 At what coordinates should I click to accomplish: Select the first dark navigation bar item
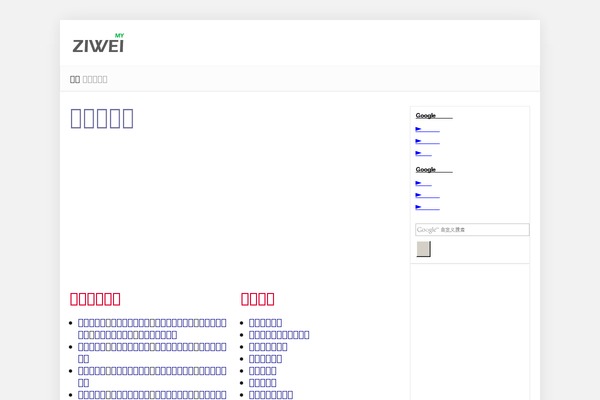pyautogui.click(x=75, y=79)
